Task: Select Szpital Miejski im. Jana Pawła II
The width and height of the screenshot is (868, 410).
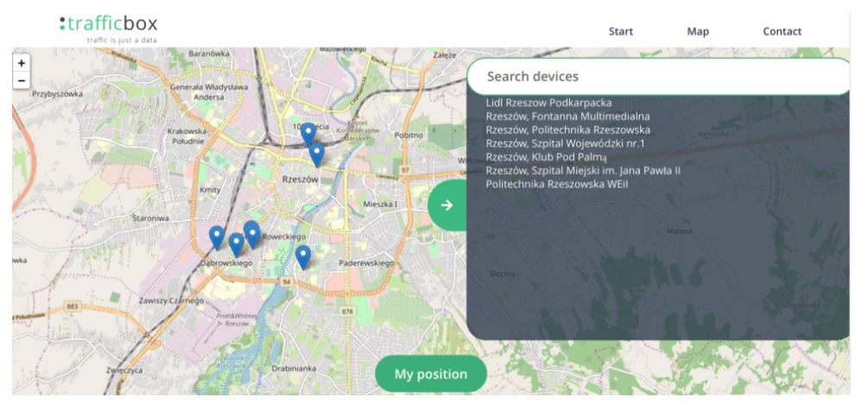Action: 583,170
